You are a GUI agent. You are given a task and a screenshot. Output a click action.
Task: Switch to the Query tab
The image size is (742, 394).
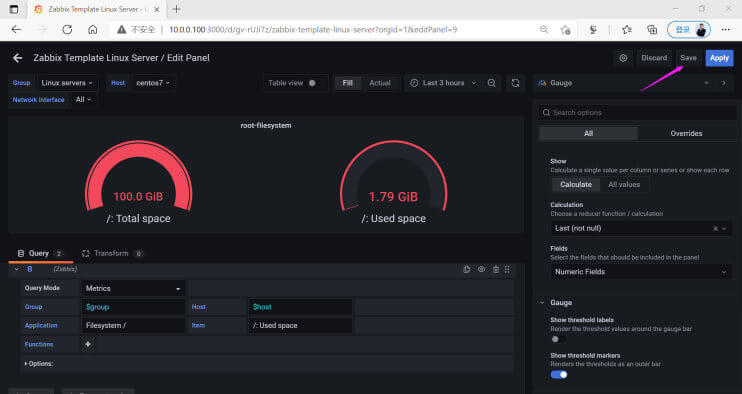(x=40, y=254)
